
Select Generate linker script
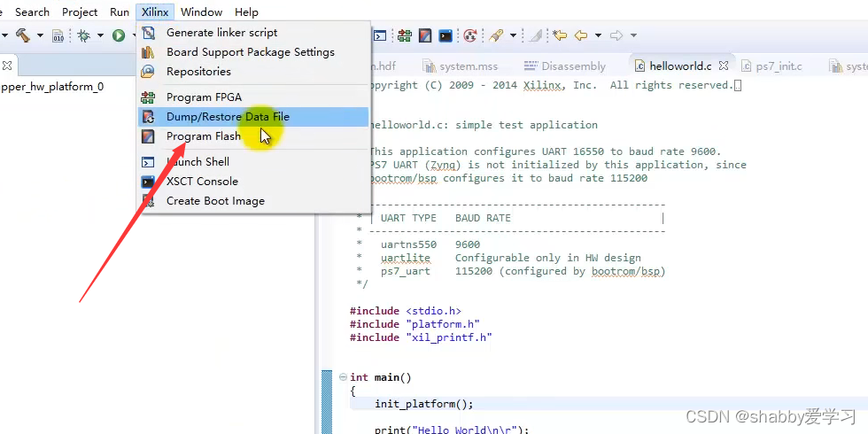pyautogui.click(x=253, y=33)
